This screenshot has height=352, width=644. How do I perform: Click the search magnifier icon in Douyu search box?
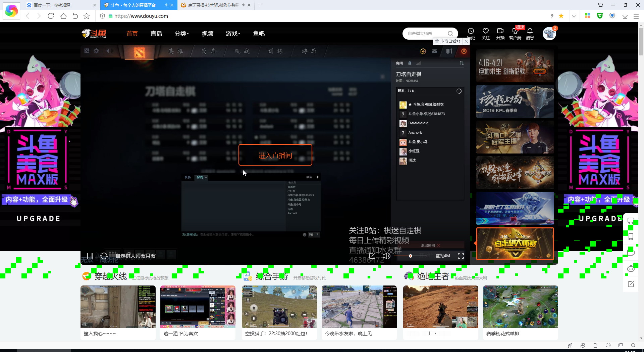(450, 34)
